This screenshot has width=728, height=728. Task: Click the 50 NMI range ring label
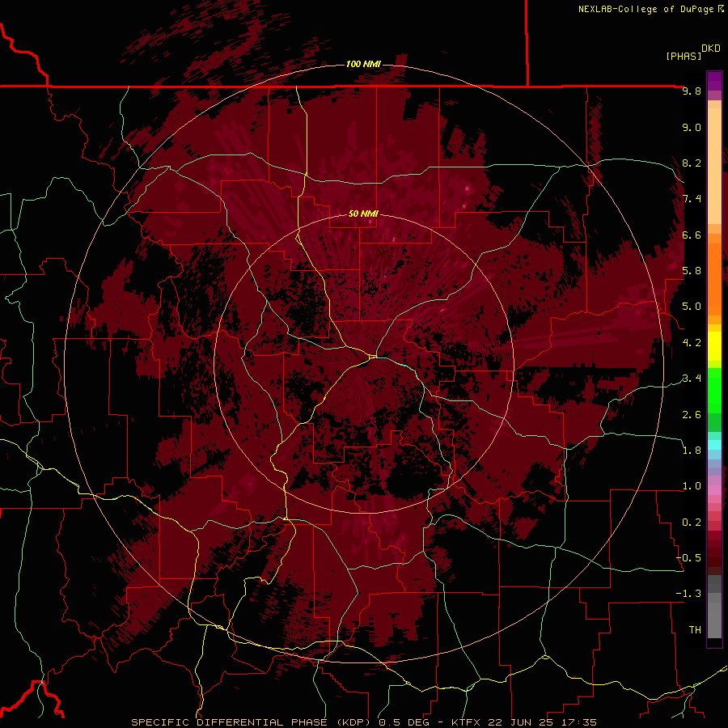click(363, 214)
